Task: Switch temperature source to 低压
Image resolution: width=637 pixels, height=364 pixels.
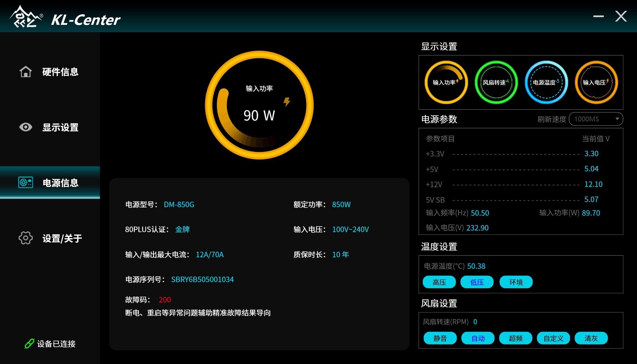Action: [477, 282]
